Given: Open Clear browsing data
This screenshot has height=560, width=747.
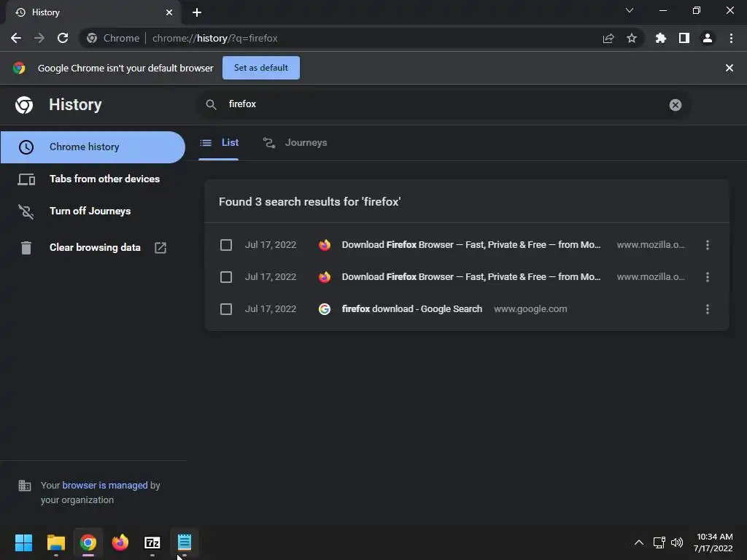Looking at the screenshot, I should click(93, 248).
